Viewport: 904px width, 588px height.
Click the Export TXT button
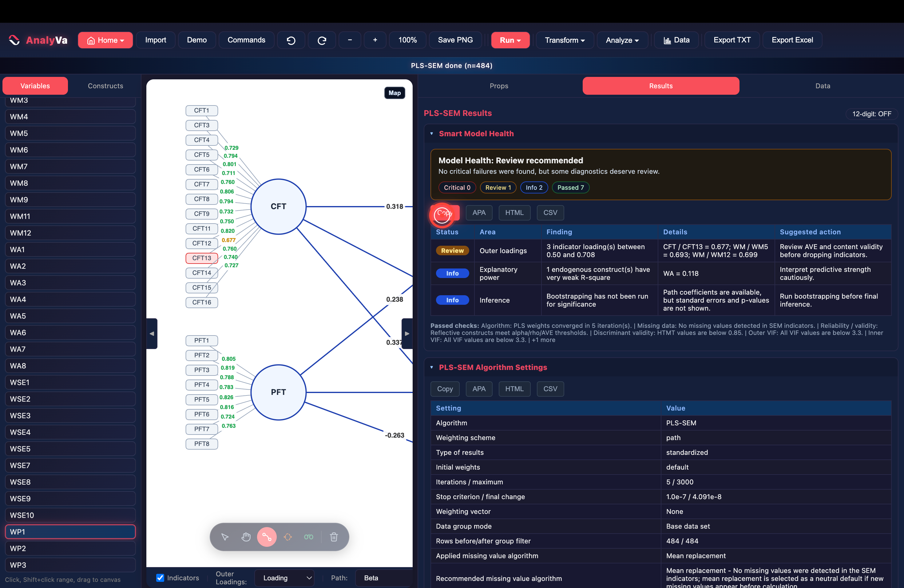click(x=732, y=40)
